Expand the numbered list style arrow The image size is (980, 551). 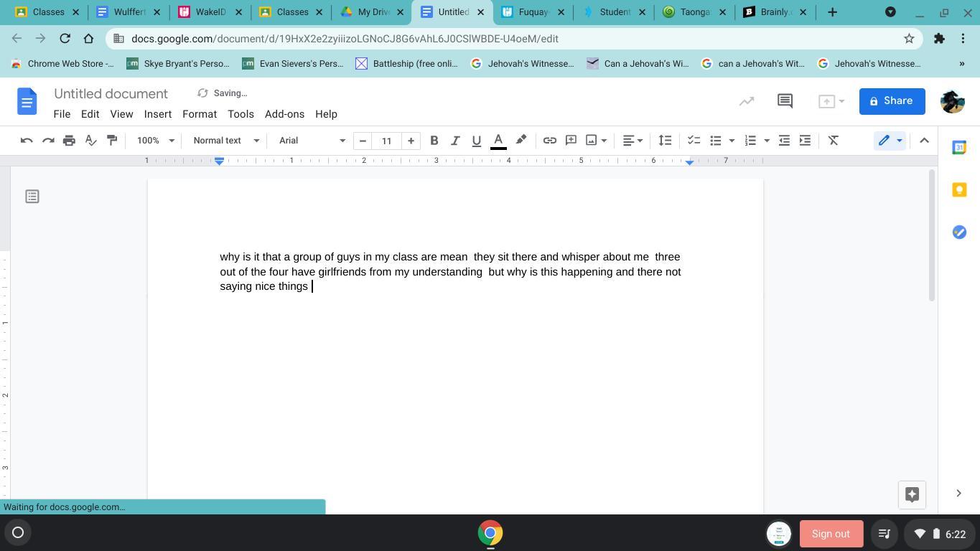[767, 141]
